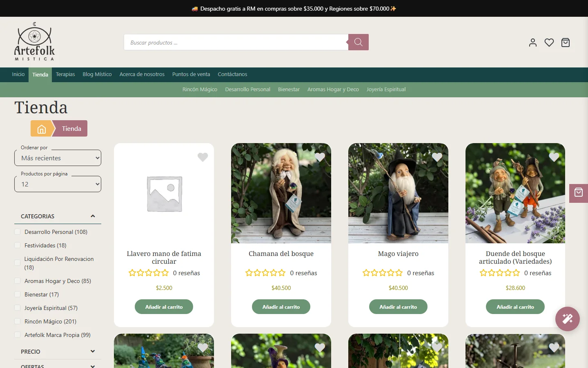Open the Terapias menu item

[65, 74]
